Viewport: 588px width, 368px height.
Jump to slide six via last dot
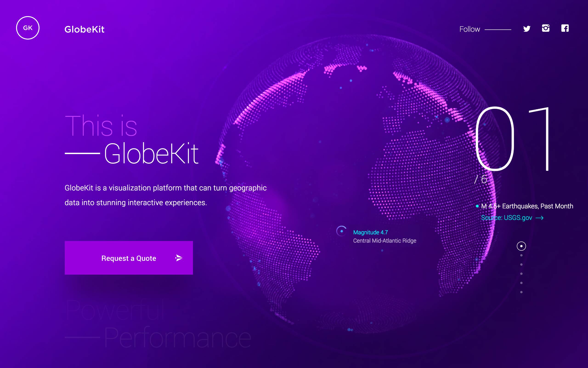521,292
